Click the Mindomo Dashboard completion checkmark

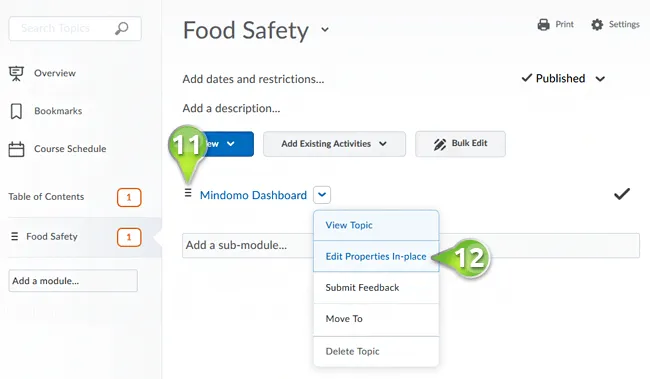[x=622, y=194]
